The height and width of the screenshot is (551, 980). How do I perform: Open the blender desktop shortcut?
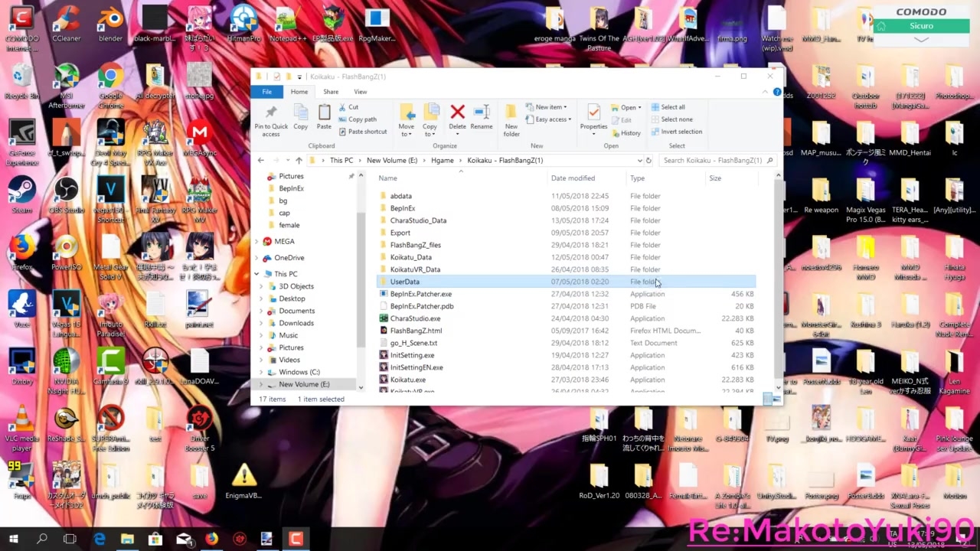[x=110, y=24]
